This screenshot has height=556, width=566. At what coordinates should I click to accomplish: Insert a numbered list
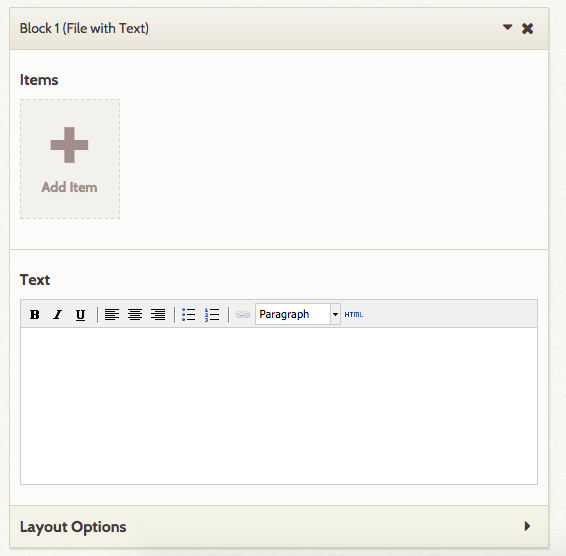[x=212, y=314]
